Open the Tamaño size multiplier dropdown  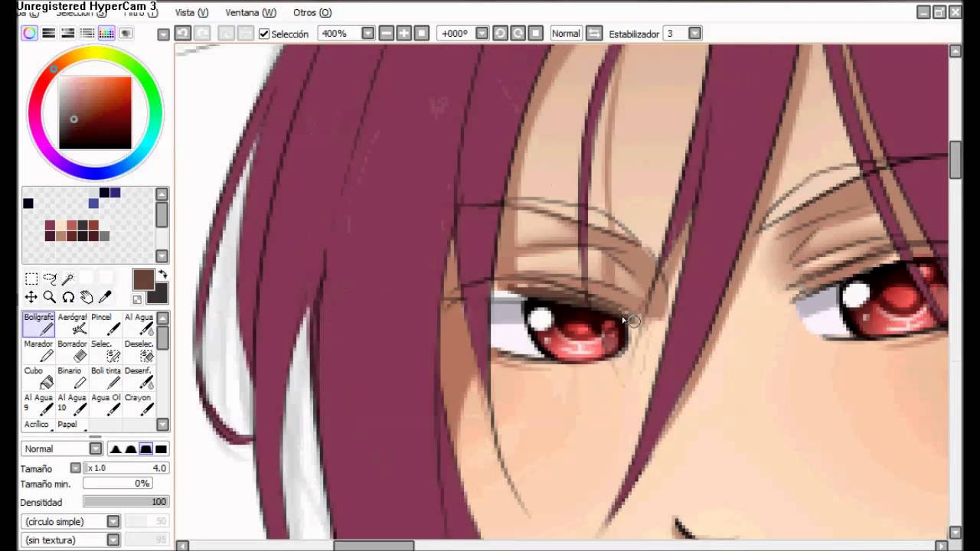pos(75,468)
